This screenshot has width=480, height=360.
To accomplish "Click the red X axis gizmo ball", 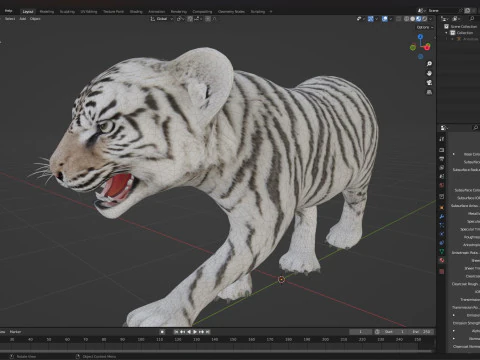I will [x=427, y=47].
